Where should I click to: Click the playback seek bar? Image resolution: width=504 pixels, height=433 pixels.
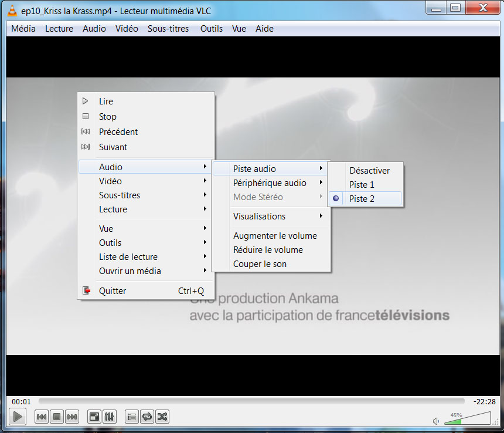(251, 401)
